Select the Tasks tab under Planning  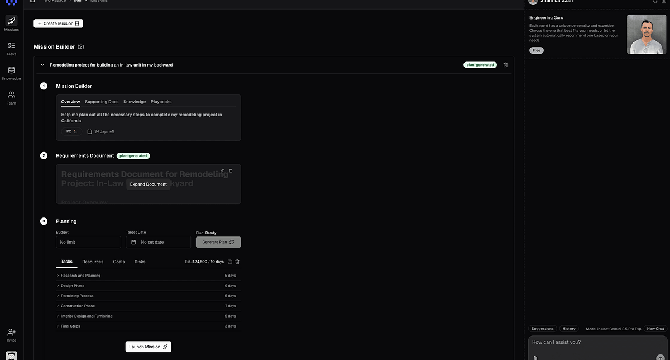pyautogui.click(x=67, y=261)
